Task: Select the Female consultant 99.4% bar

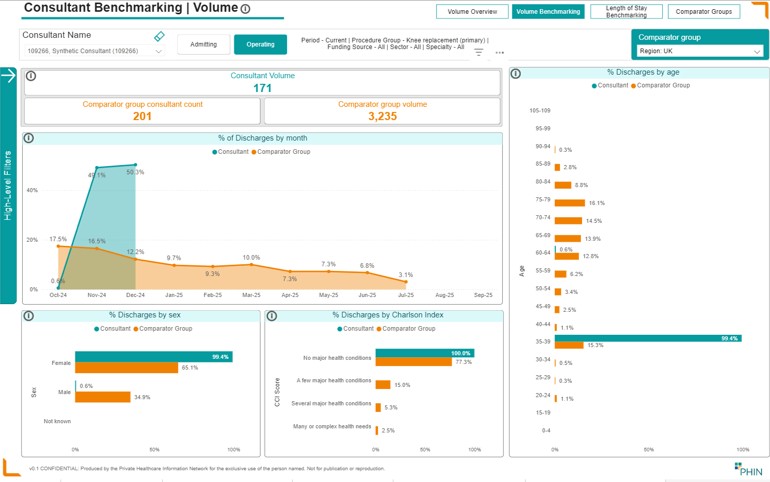Action: [x=154, y=357]
